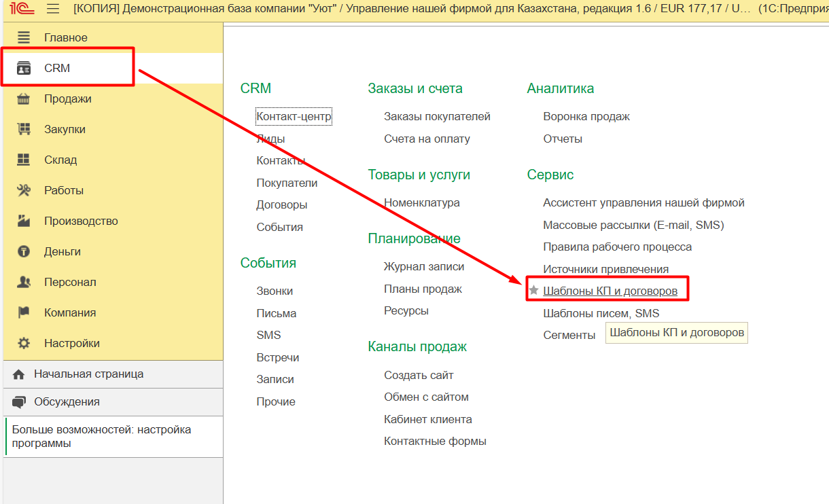Open Шаблоны КП и договоров link
This screenshot has width=829, height=504.
610,291
